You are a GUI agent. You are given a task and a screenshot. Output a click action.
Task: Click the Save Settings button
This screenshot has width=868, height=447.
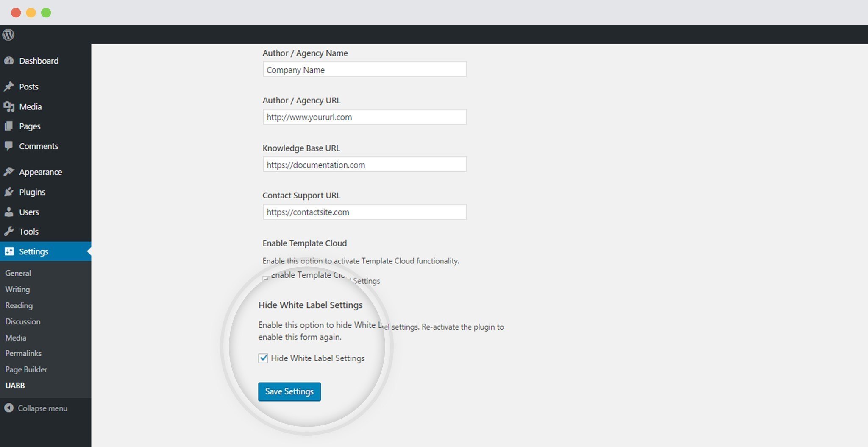(289, 391)
